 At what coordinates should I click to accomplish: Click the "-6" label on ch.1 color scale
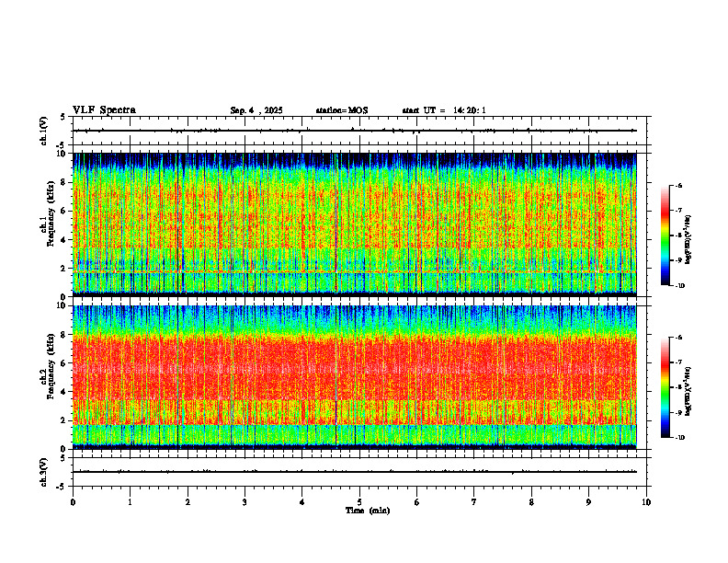point(679,185)
